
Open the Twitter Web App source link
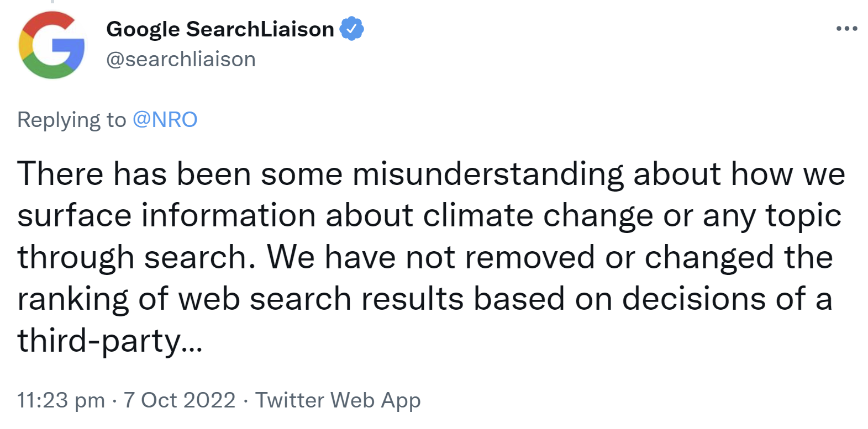[338, 400]
